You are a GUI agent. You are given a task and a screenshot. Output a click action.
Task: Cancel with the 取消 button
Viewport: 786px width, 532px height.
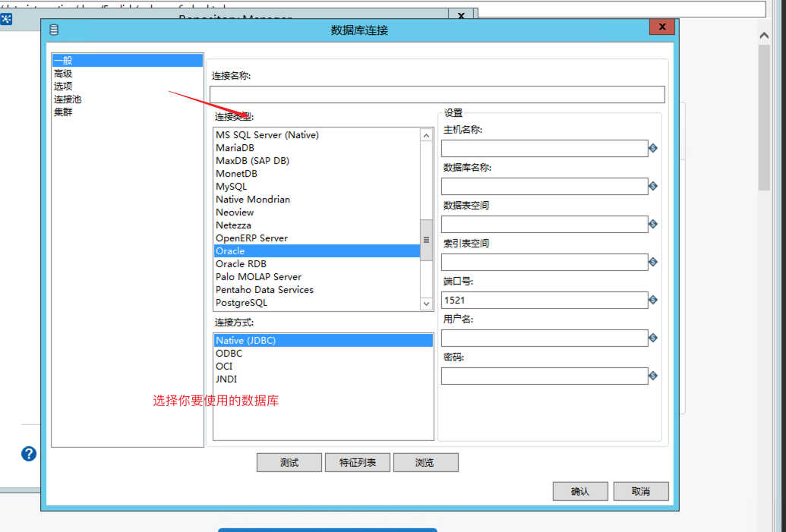point(641,491)
